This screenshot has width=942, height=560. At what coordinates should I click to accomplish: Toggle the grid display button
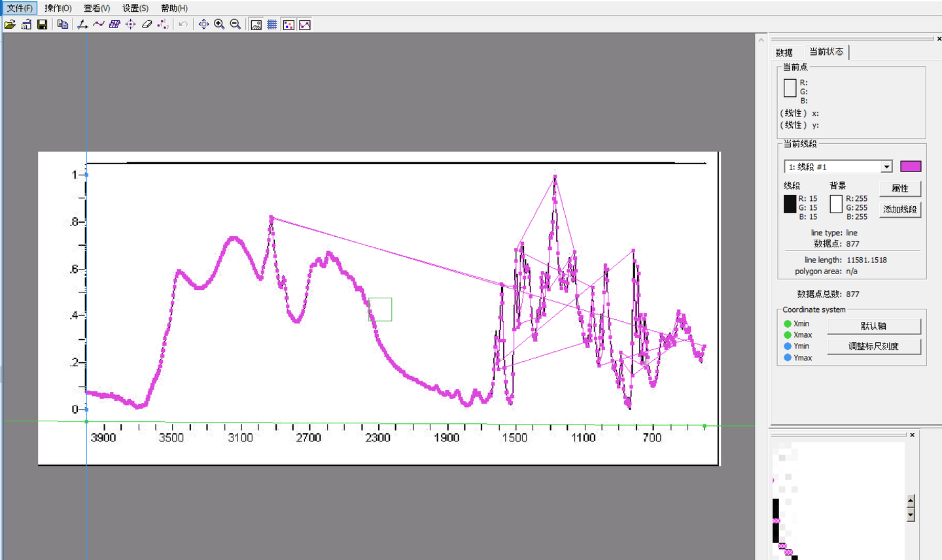[x=272, y=25]
